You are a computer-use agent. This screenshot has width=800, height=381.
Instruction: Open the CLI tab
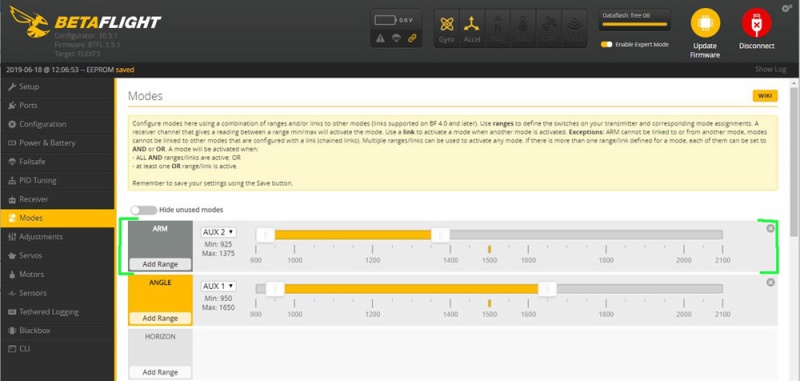pyautogui.click(x=57, y=349)
